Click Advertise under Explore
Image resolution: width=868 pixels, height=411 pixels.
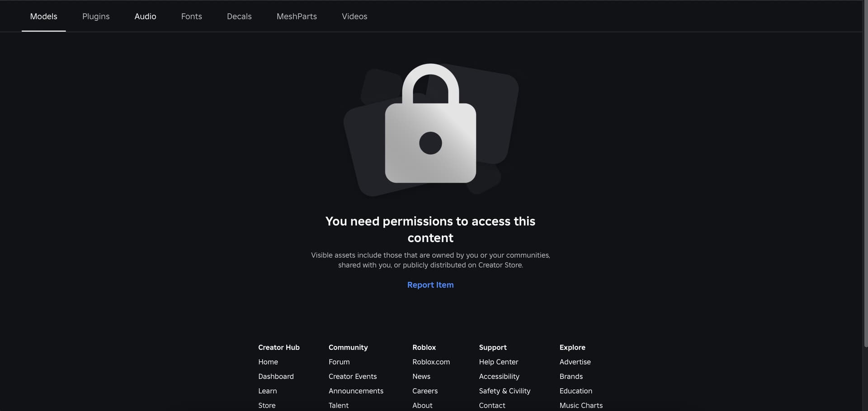pos(575,362)
